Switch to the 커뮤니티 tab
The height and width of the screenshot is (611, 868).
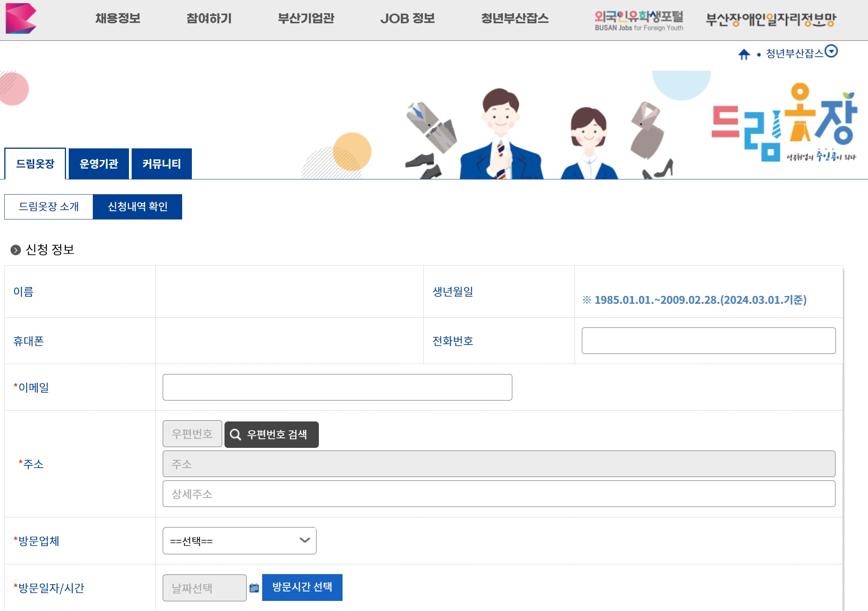click(x=162, y=164)
